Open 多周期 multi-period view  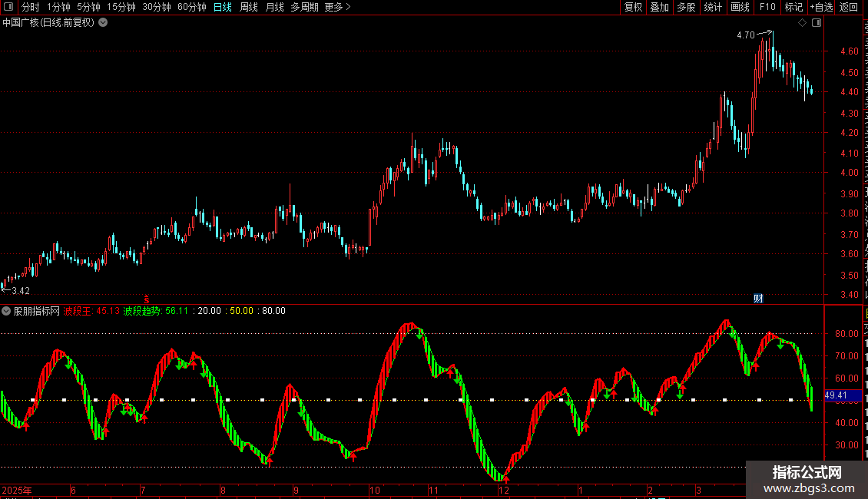(304, 7)
